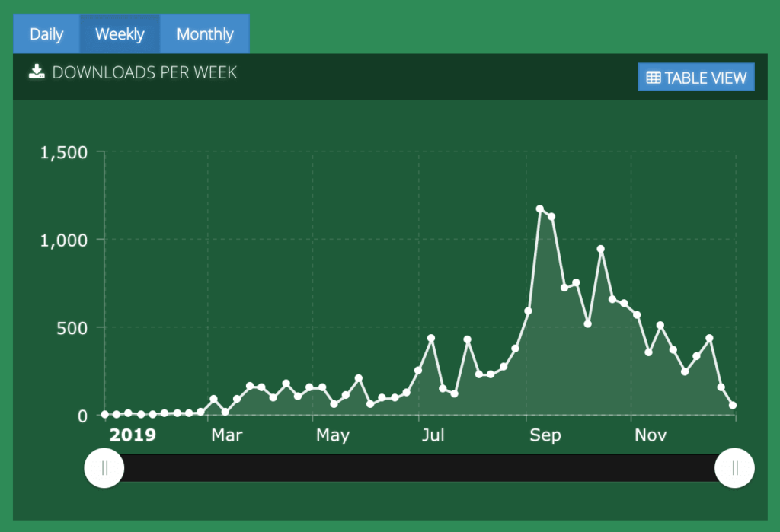780x532 pixels.
Task: Click the '1,000' y-axis label
Action: (x=64, y=241)
